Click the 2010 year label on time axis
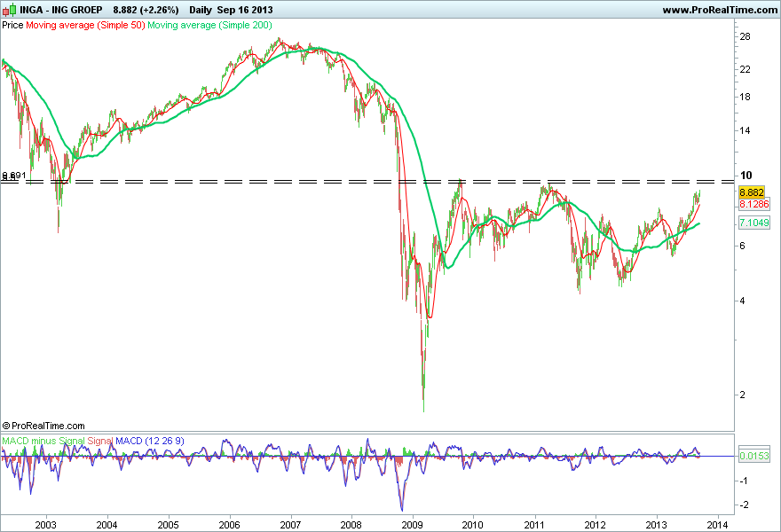This screenshot has width=781, height=532. pyautogui.click(x=473, y=525)
